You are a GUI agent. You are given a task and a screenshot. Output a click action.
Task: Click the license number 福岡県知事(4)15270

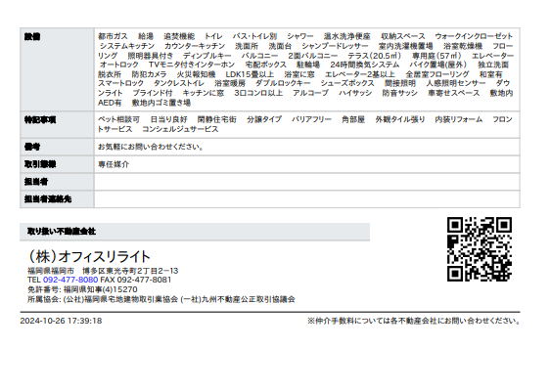click(100, 289)
